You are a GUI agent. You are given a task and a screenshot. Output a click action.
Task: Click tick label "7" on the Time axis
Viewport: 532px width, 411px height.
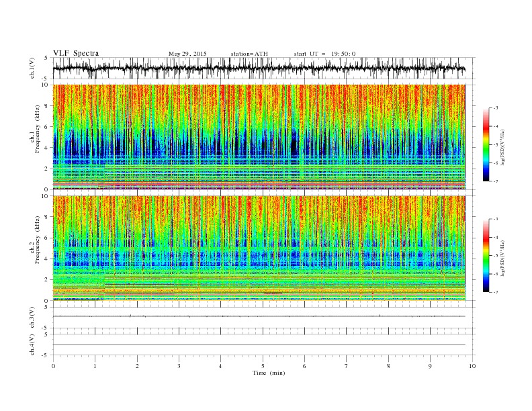pos(346,366)
